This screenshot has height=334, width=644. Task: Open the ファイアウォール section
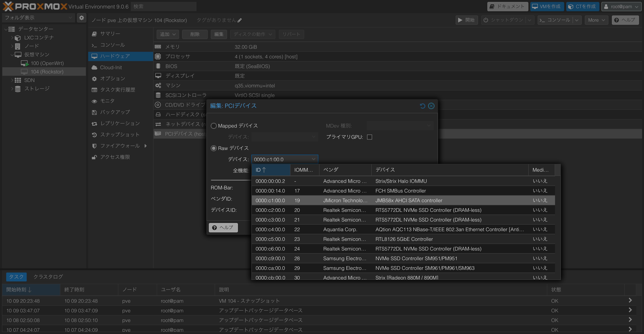point(120,146)
